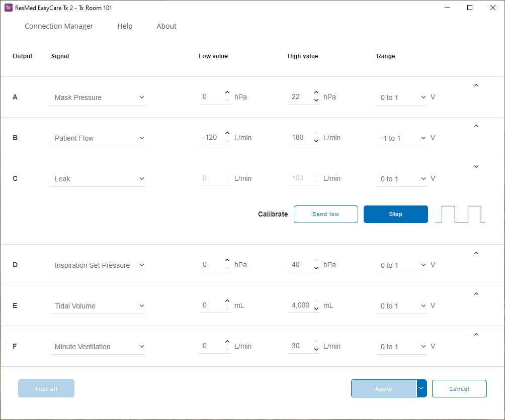Increase Minute Ventilation low value
The image size is (505, 420).
(x=227, y=342)
